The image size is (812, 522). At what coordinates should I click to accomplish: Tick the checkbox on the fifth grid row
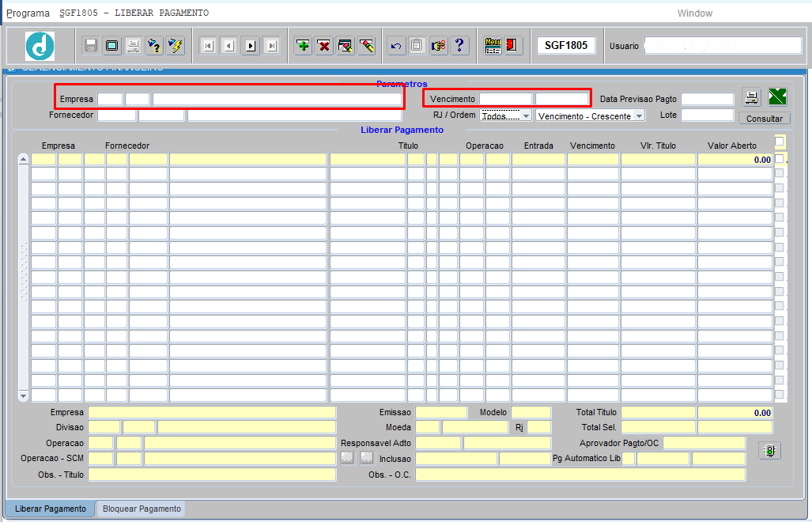click(779, 217)
